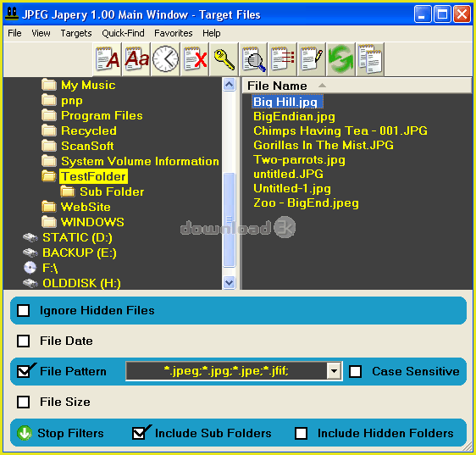The height and width of the screenshot is (455, 476).
Task: Open the clock date tool icon
Action: [x=165, y=59]
